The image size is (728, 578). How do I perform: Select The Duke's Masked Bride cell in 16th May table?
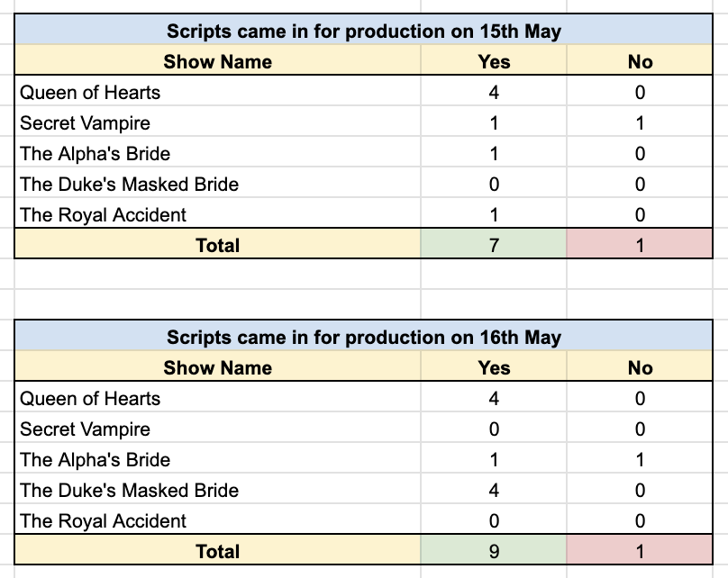tap(218, 489)
